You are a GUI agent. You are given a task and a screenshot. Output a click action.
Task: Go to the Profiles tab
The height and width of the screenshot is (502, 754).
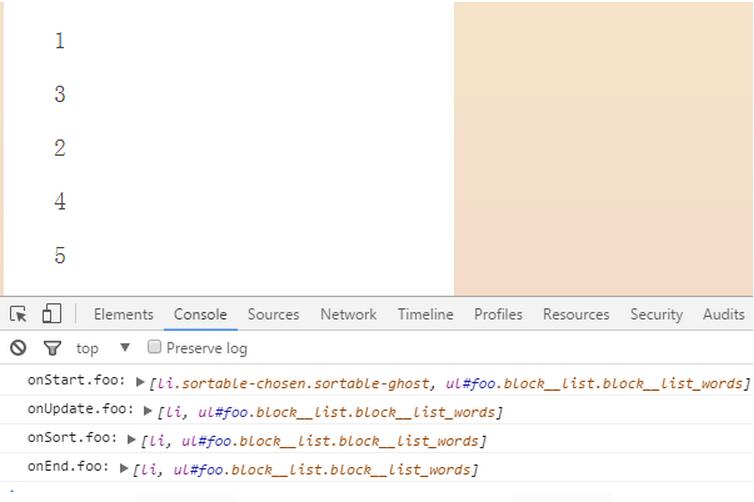pyautogui.click(x=498, y=314)
